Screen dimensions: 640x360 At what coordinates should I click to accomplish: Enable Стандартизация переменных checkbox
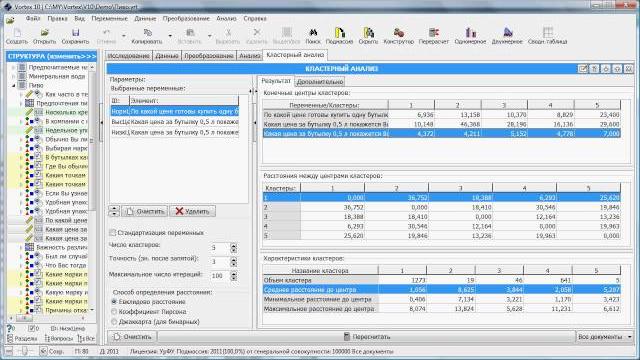click(x=113, y=233)
